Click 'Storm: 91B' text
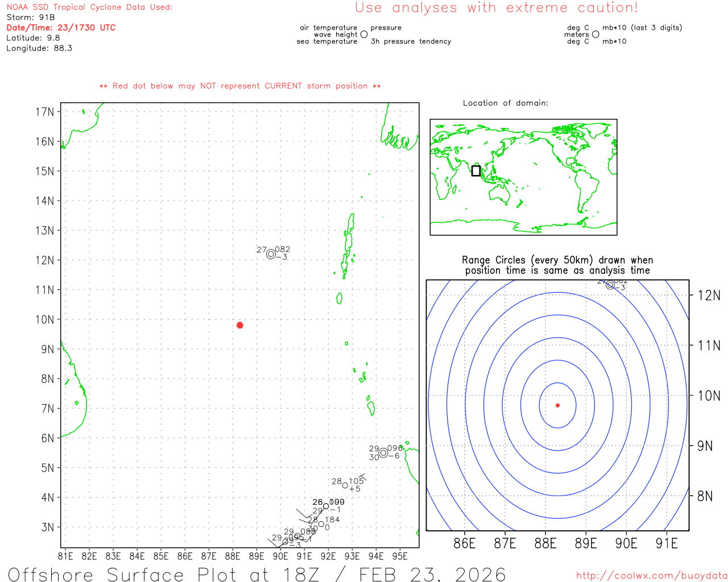The width and height of the screenshot is (728, 582). [31, 18]
